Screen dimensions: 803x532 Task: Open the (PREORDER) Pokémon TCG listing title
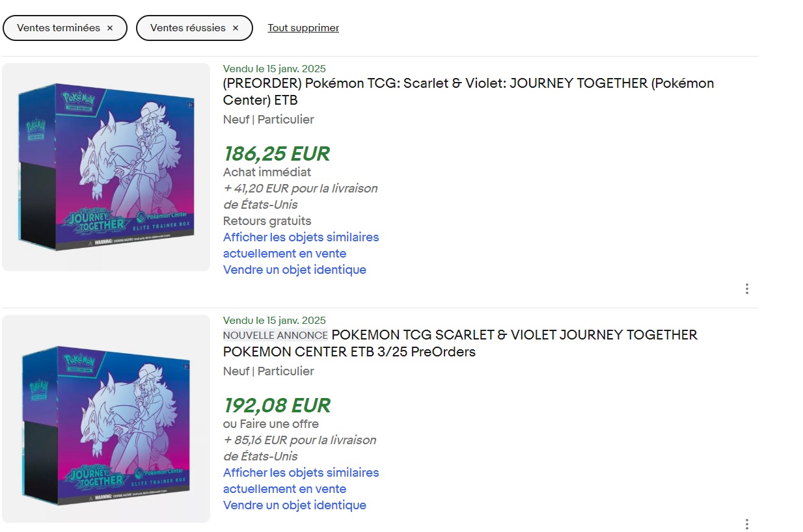(469, 92)
